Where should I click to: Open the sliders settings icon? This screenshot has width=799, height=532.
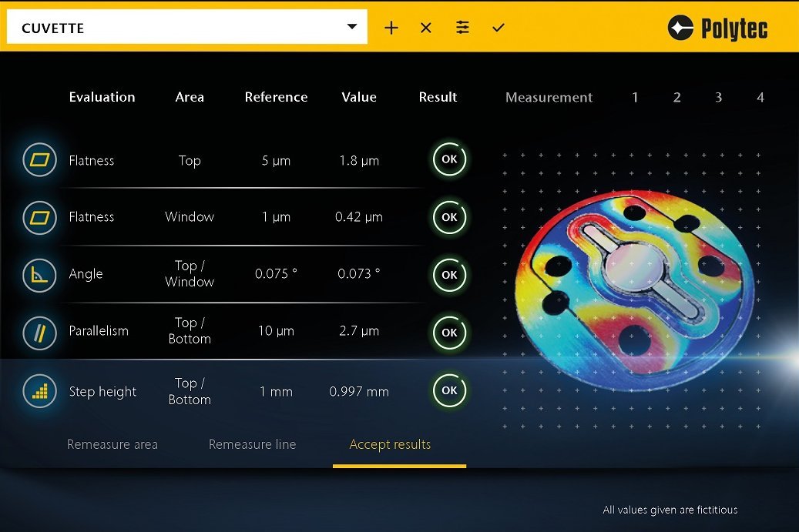(x=462, y=28)
